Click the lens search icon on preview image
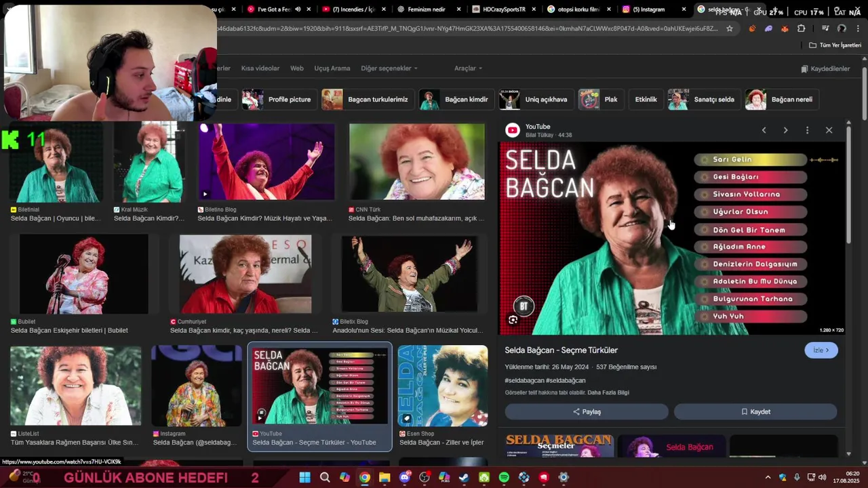Viewport: 868px width, 488px height. pos(513,320)
